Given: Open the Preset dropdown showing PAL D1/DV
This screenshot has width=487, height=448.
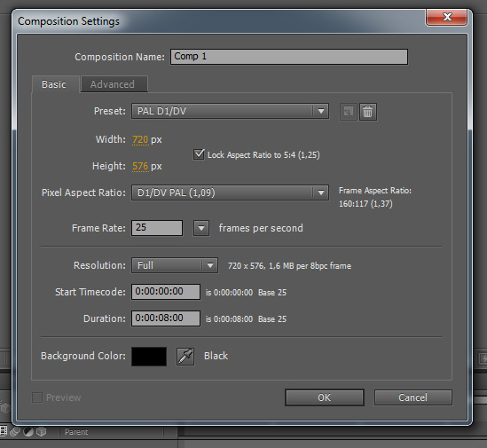Looking at the screenshot, I should pyautogui.click(x=230, y=111).
